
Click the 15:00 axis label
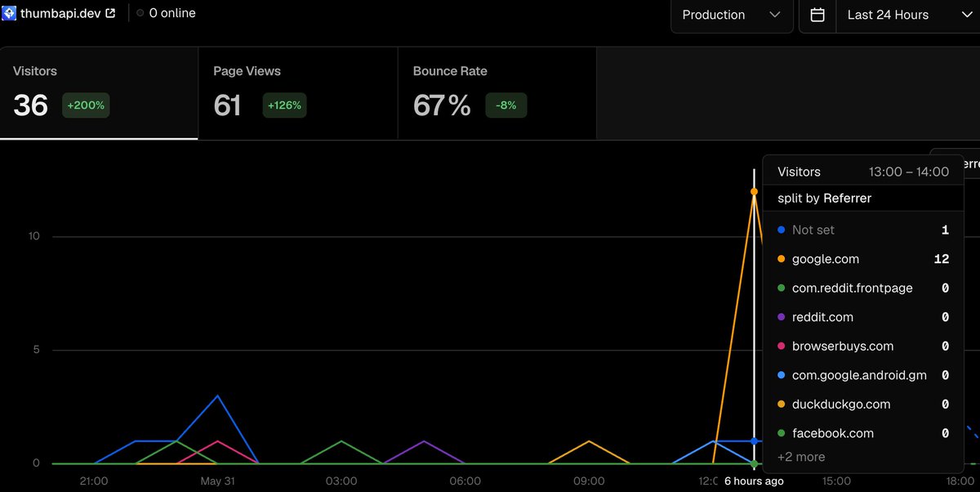pyautogui.click(x=836, y=481)
